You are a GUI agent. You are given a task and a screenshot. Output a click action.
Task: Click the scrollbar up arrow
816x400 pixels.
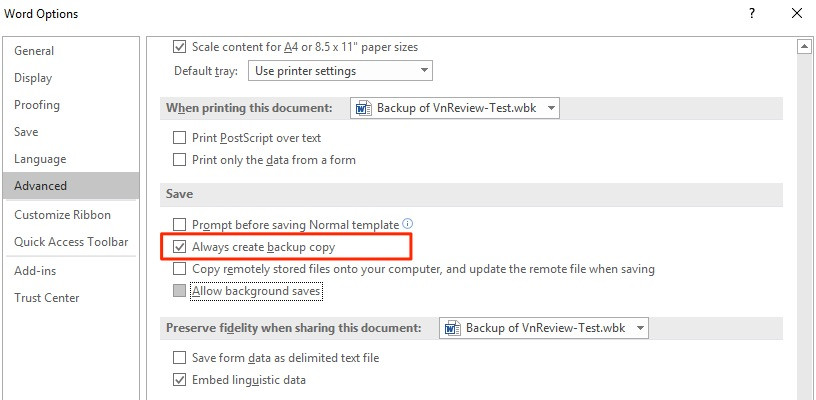pyautogui.click(x=805, y=47)
